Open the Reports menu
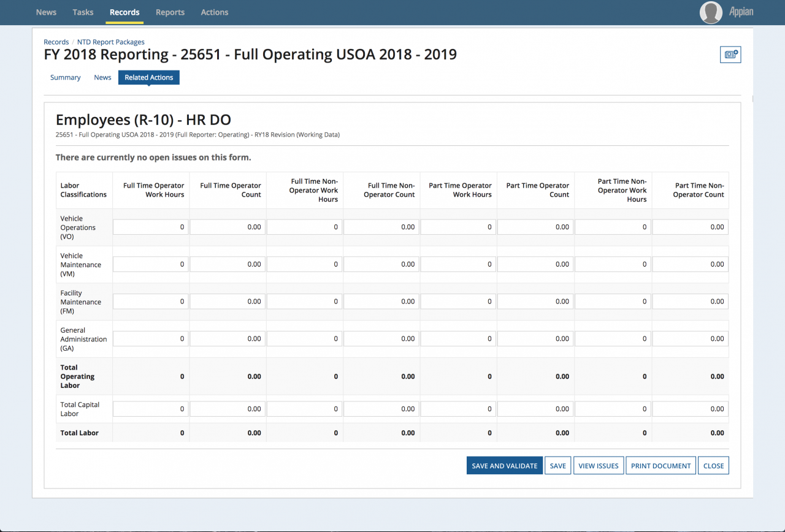This screenshot has width=785, height=532. 170,12
